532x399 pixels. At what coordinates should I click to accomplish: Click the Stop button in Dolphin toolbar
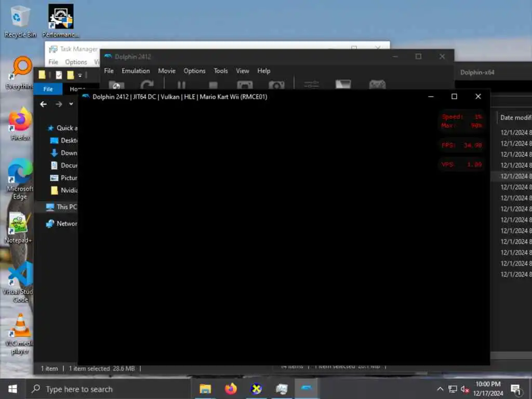[213, 85]
